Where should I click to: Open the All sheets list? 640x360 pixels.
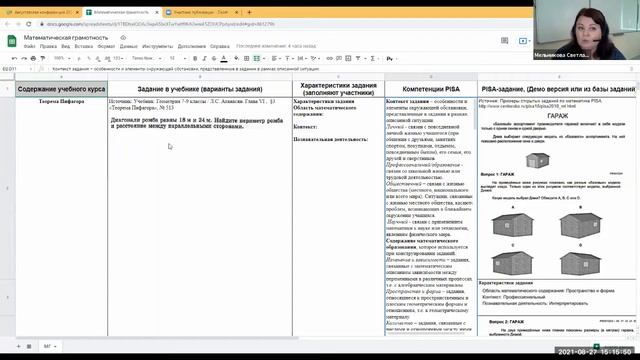[x=29, y=347]
